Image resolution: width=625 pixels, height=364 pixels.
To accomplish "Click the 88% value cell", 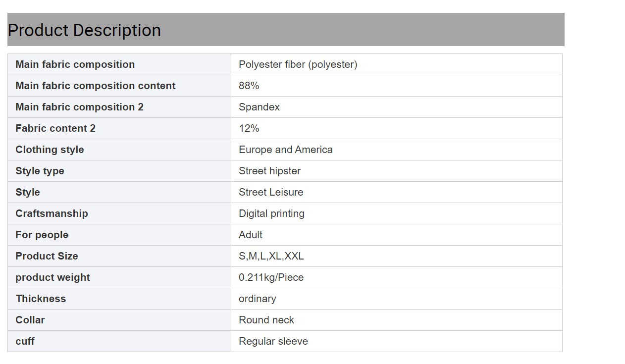I will tap(249, 86).
